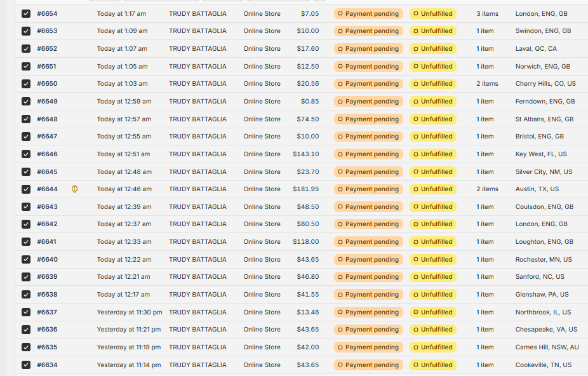
Task: Click destination "Swindon, ENG, GB"
Action: [x=543, y=31]
